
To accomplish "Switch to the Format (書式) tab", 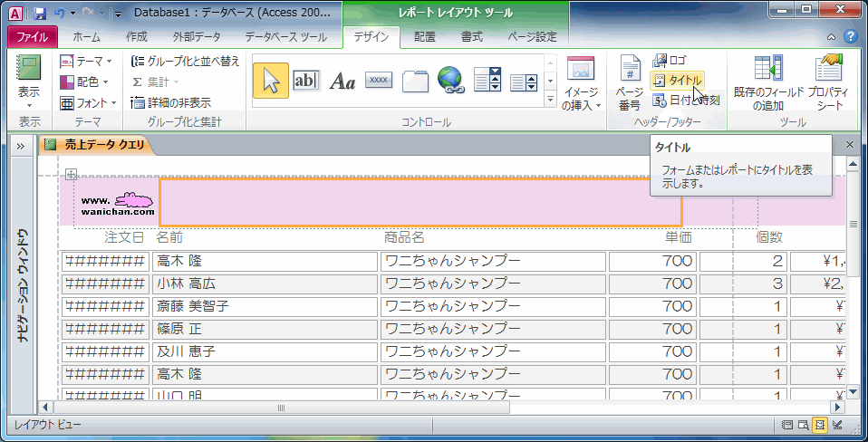I will 472,37.
